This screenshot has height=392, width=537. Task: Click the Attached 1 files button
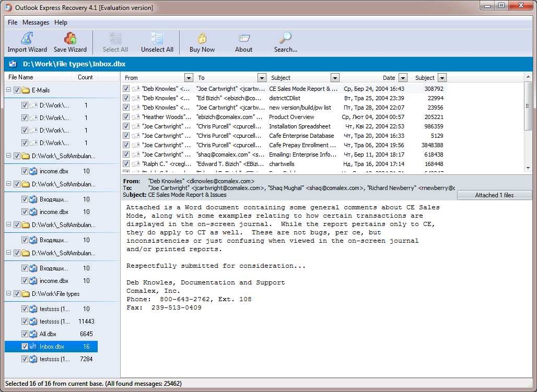coord(494,195)
